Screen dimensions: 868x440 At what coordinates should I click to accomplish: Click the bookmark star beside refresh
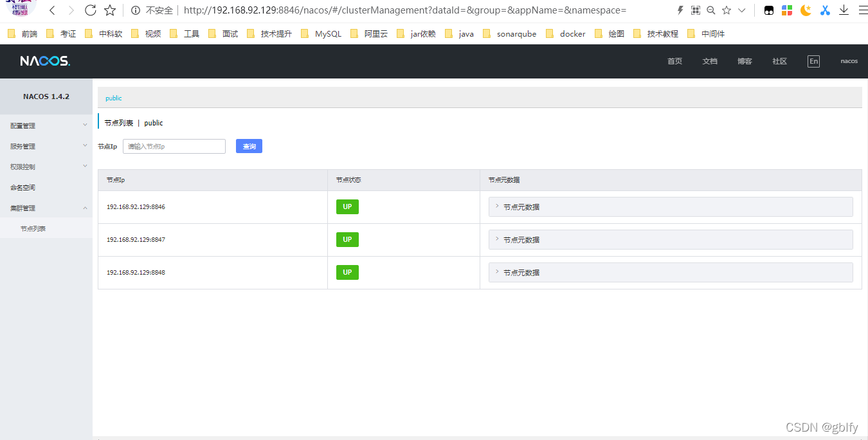110,10
